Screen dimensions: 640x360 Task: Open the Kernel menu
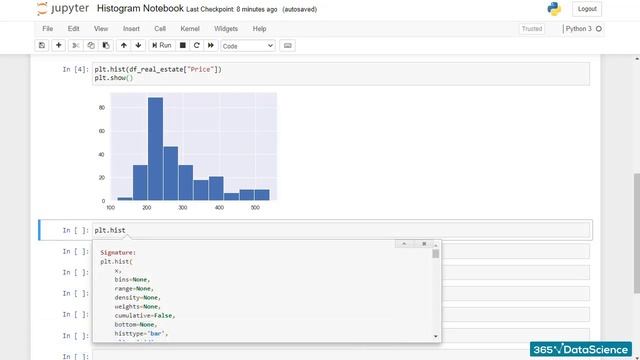pos(190,29)
